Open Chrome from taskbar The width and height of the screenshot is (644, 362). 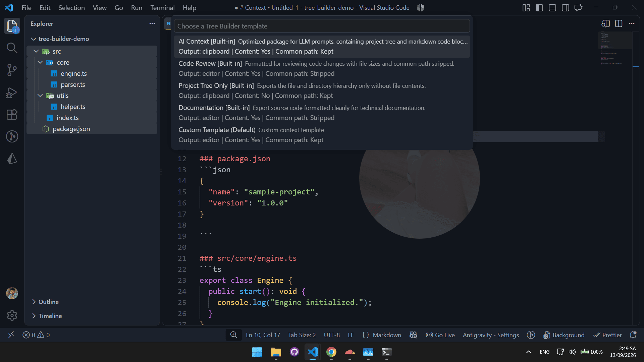tap(331, 352)
